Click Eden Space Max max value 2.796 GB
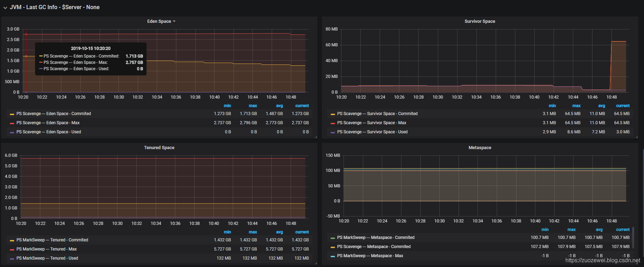Image resolution: width=644 pixels, height=267 pixels. click(x=248, y=123)
